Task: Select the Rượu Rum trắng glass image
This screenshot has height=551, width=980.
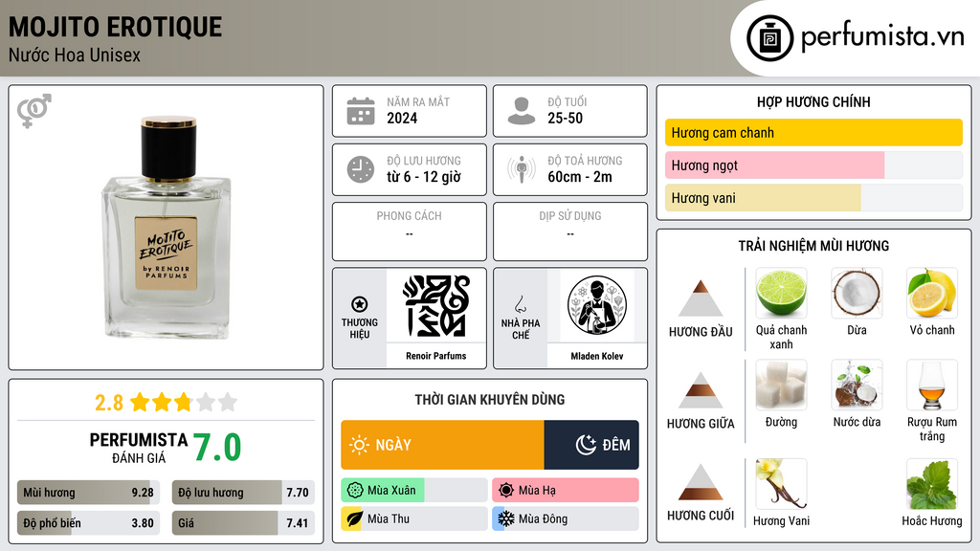Action: [932, 385]
